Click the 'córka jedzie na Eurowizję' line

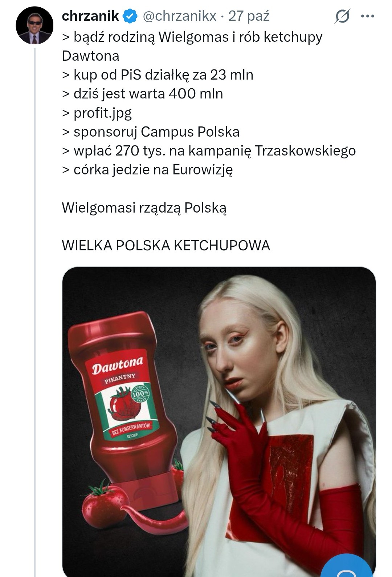point(147,170)
